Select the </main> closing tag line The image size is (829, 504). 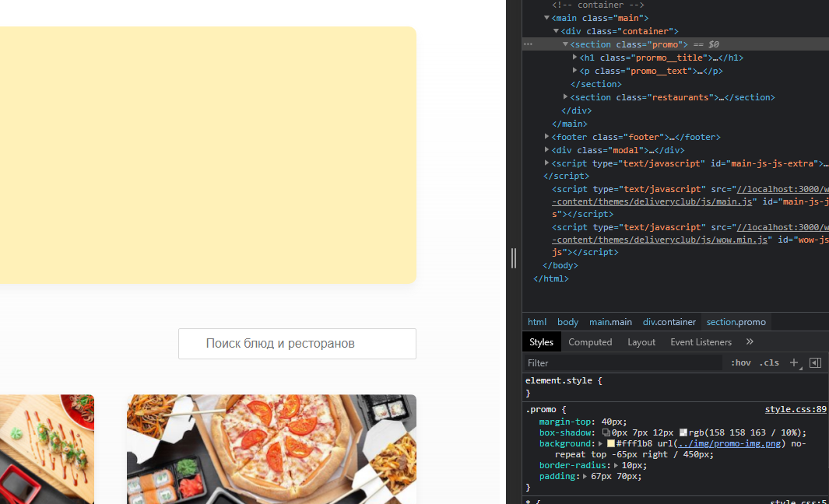[570, 124]
